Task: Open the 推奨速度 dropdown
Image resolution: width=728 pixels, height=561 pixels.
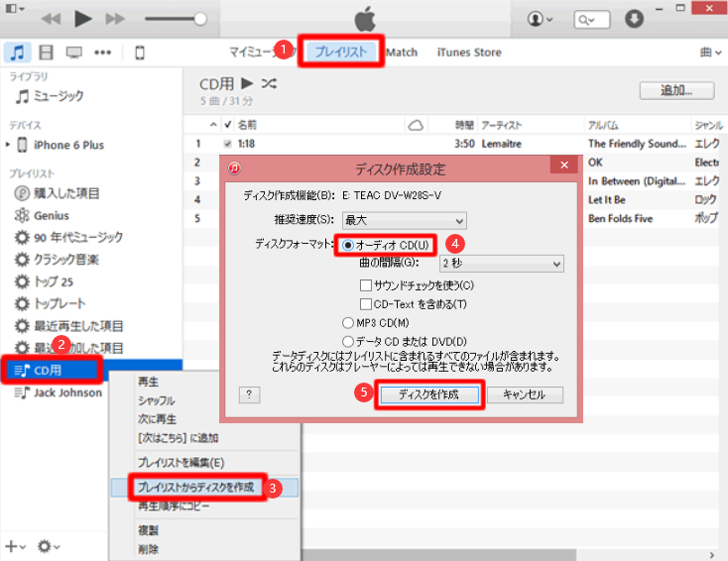Action: tap(405, 220)
